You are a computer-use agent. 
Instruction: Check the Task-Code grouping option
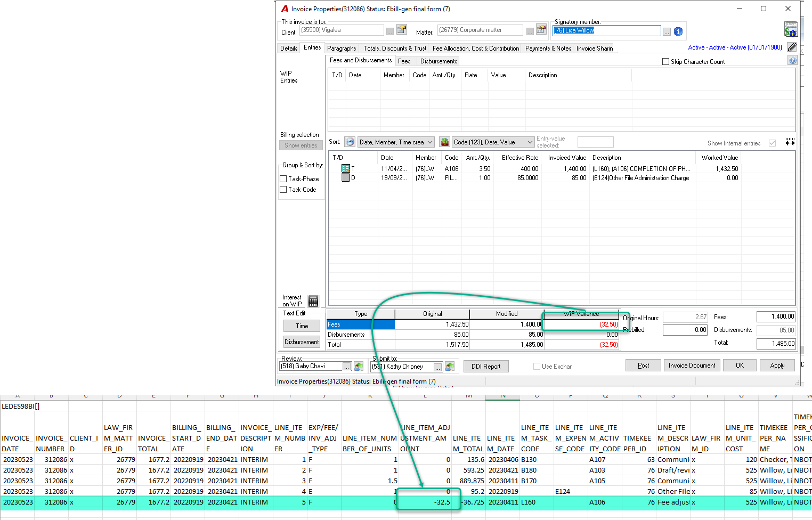click(283, 190)
